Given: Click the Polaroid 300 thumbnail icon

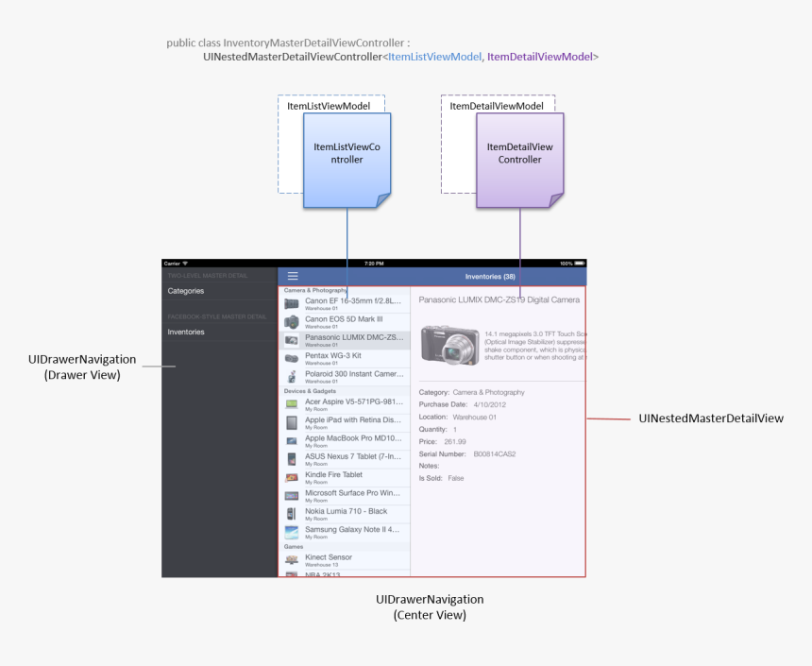Looking at the screenshot, I should pyautogui.click(x=292, y=376).
